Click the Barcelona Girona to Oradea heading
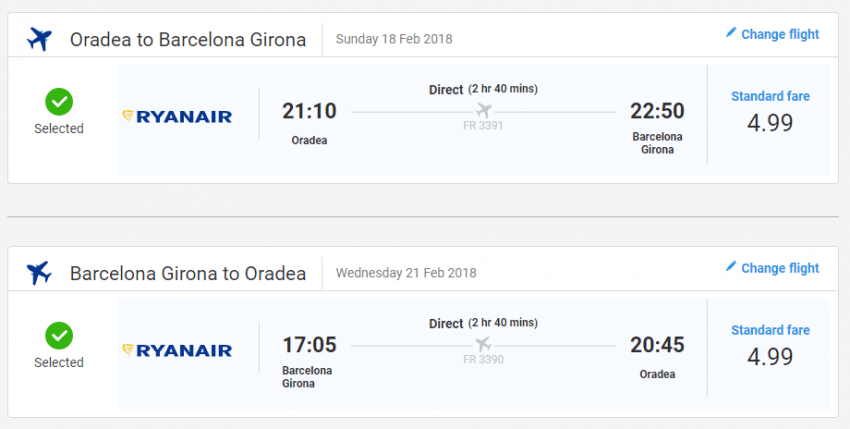 188,272
